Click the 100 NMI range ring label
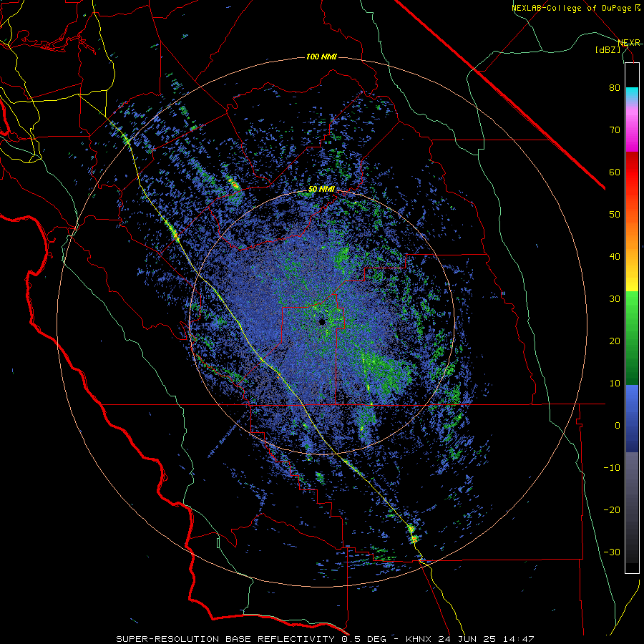 (321, 57)
